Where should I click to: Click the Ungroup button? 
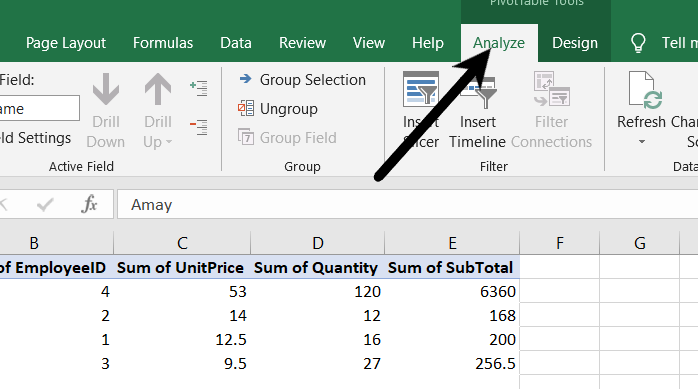tap(278, 109)
